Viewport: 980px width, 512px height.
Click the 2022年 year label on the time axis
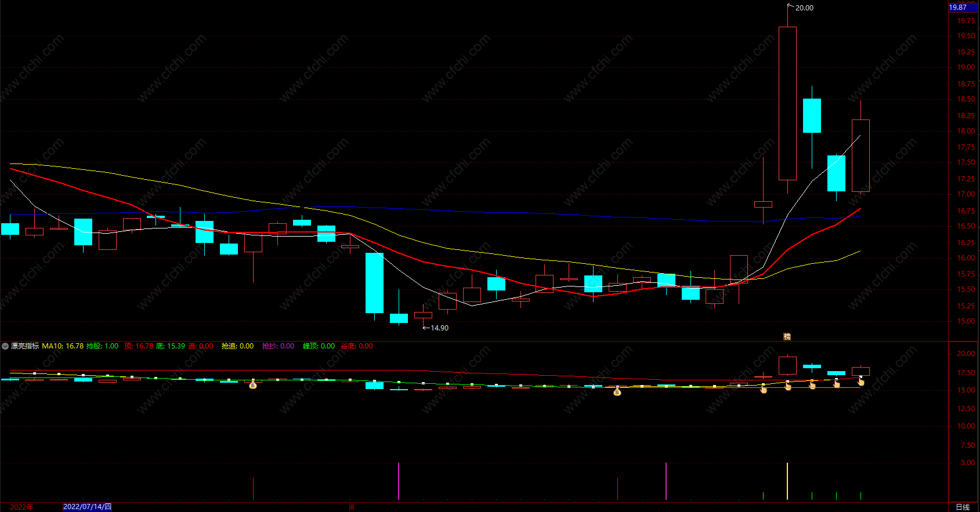tap(21, 507)
